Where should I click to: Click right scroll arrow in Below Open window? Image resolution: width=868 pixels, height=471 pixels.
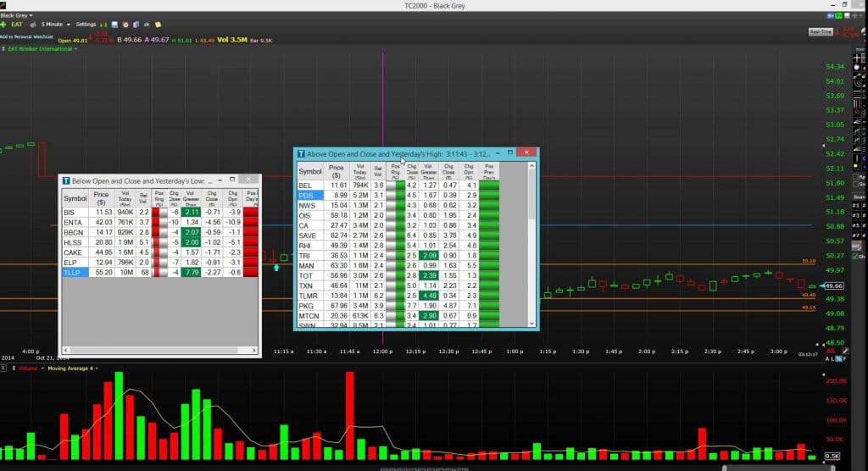[x=253, y=351]
